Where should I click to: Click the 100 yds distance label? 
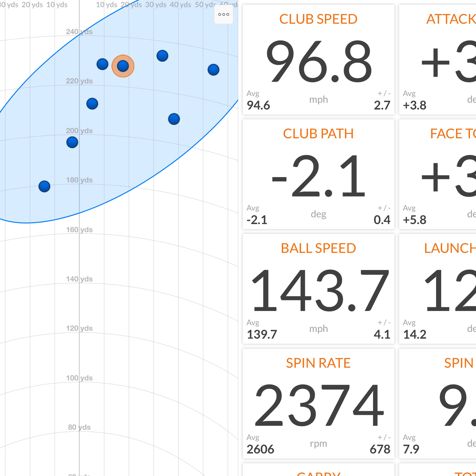click(79, 378)
